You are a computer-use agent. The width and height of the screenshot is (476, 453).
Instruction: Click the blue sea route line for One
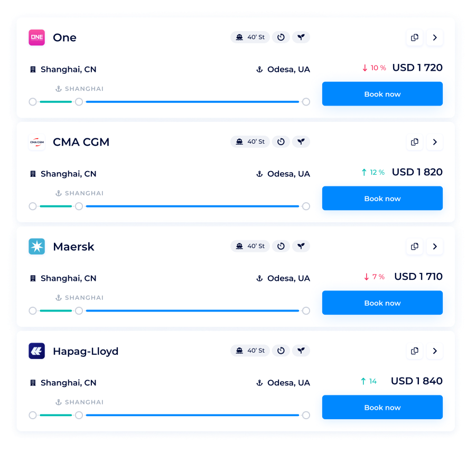click(192, 102)
